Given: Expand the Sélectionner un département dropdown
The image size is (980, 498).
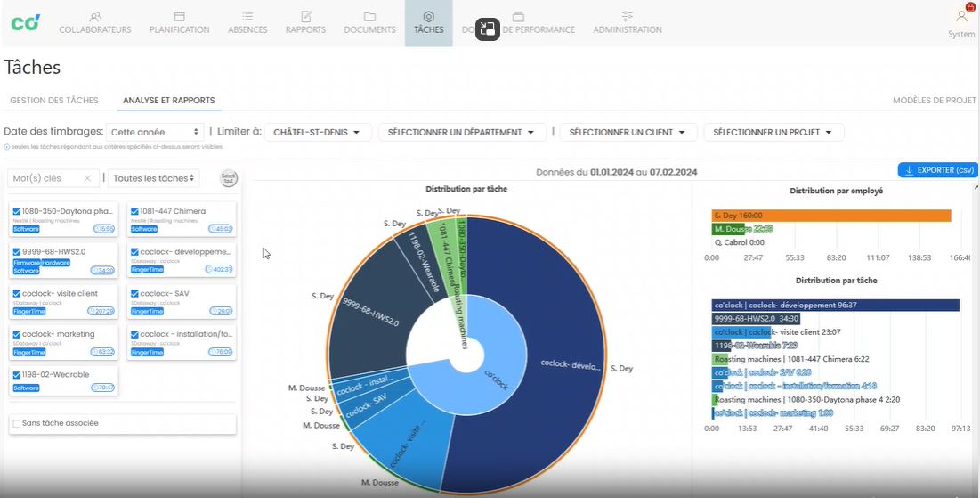Looking at the screenshot, I should (x=461, y=132).
